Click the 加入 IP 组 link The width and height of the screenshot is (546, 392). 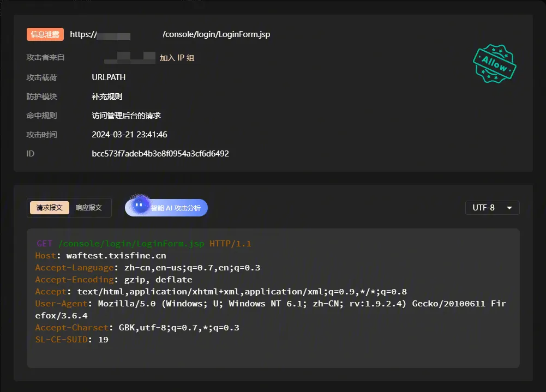pyautogui.click(x=177, y=58)
